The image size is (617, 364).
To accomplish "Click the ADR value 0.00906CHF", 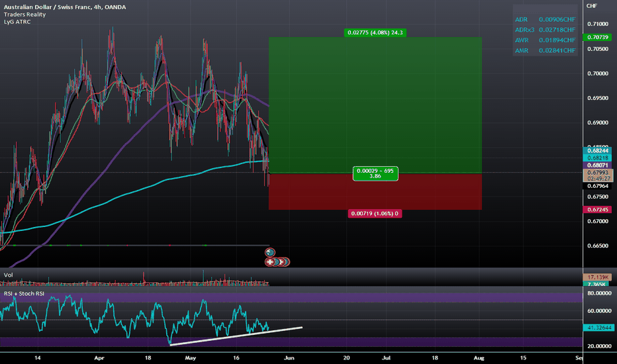I will (x=557, y=19).
